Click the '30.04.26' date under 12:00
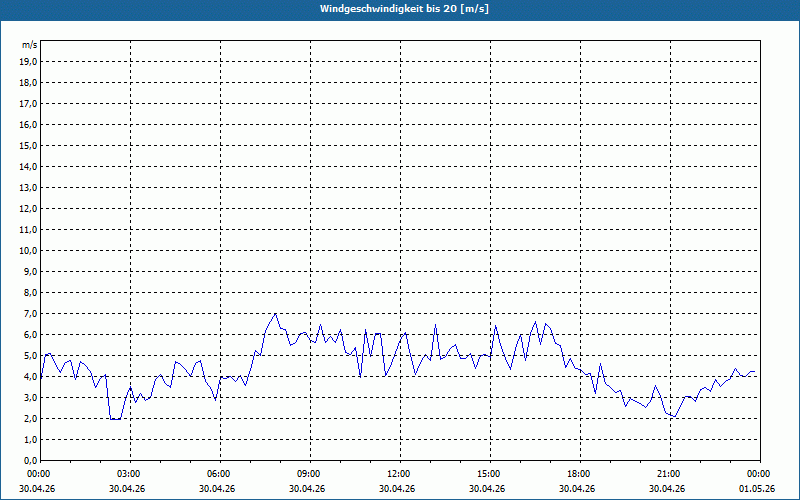 [x=397, y=489]
